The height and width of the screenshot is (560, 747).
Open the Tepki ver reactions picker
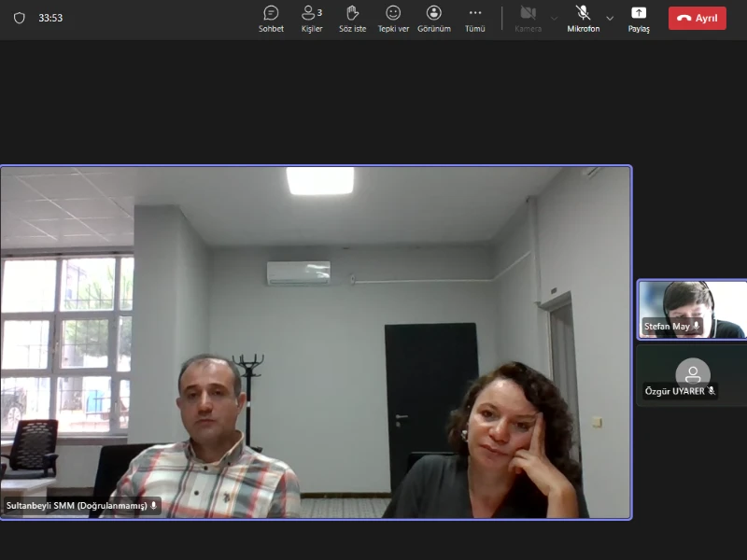pyautogui.click(x=393, y=18)
